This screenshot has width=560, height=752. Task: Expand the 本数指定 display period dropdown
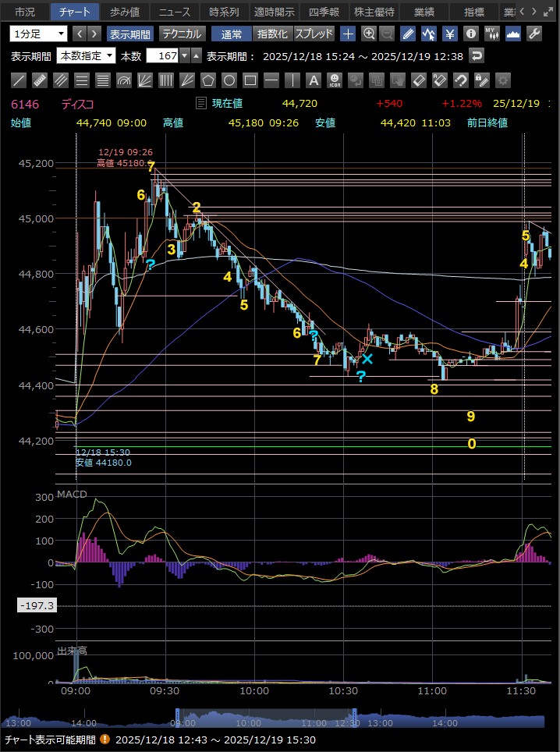(x=86, y=55)
